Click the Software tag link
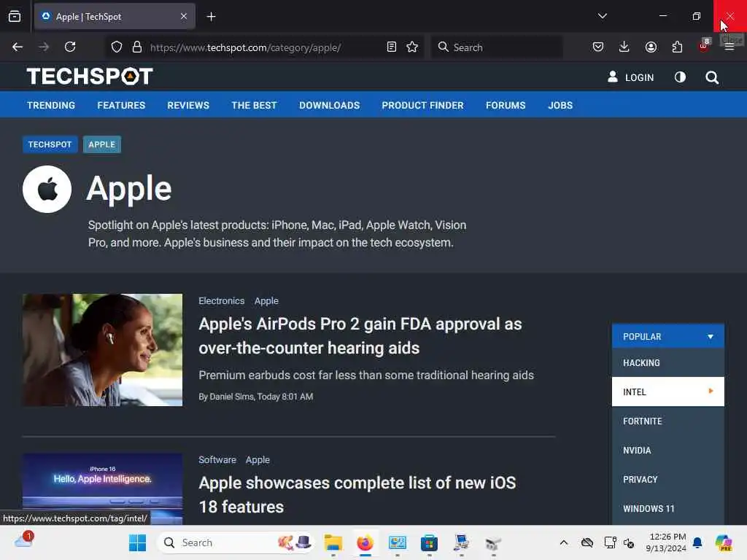 [217, 460]
